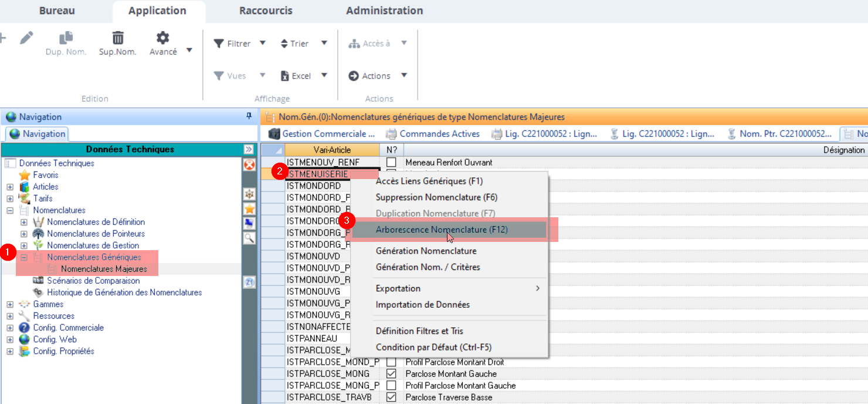The image size is (868, 404).
Task: Click the Avancé gear icon
Action: pos(162,38)
